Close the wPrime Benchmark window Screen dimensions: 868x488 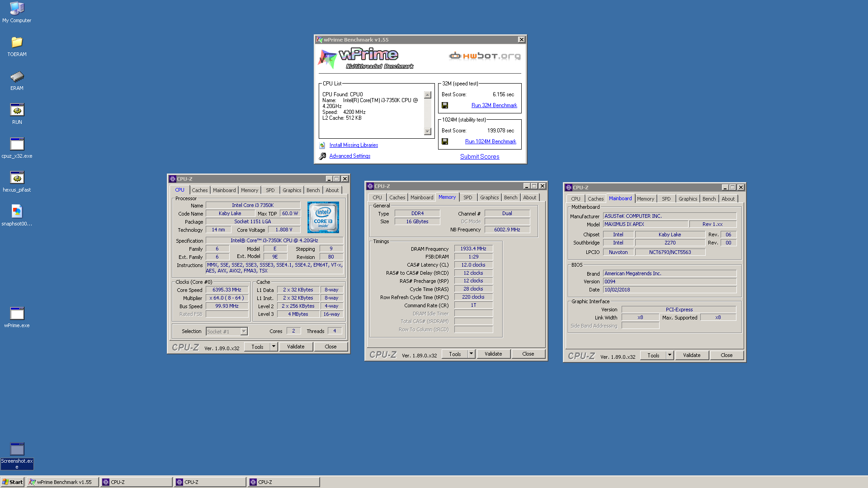521,40
